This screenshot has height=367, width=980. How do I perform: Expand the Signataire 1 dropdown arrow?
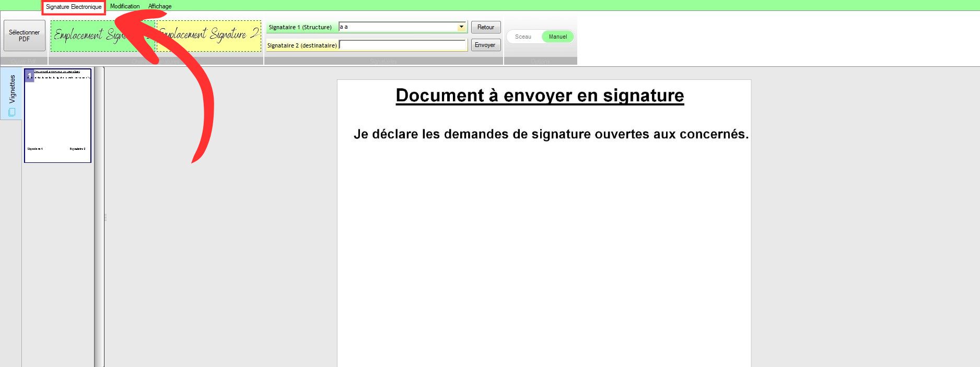click(x=461, y=27)
